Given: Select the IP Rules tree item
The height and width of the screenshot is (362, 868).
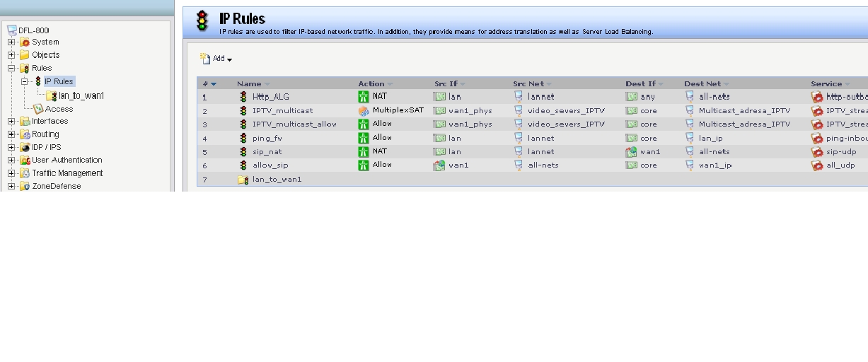Looking at the screenshot, I should click(x=59, y=81).
